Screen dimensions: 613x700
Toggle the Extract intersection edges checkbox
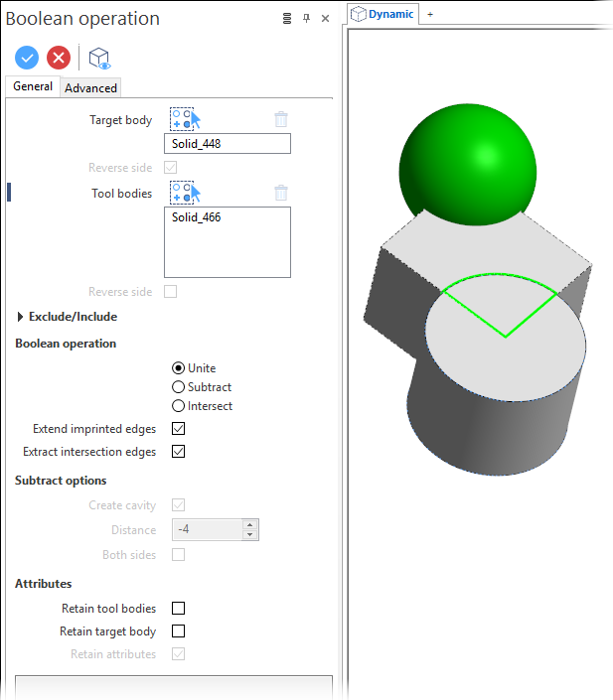pyautogui.click(x=178, y=452)
